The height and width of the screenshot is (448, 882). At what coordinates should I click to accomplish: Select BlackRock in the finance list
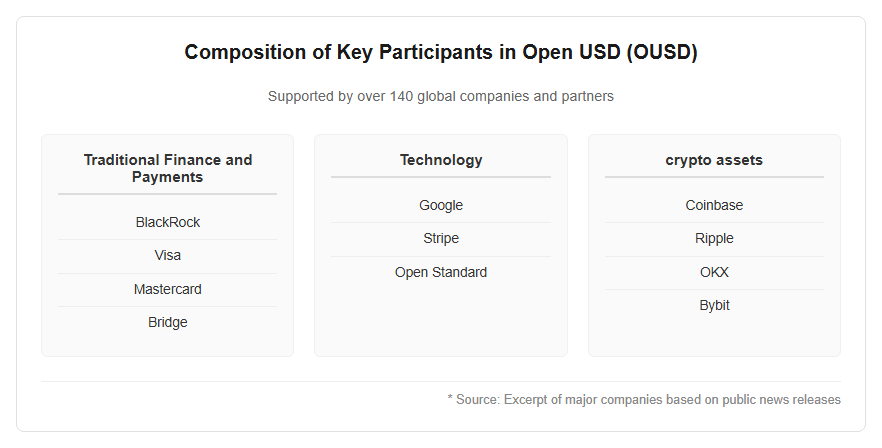[168, 222]
